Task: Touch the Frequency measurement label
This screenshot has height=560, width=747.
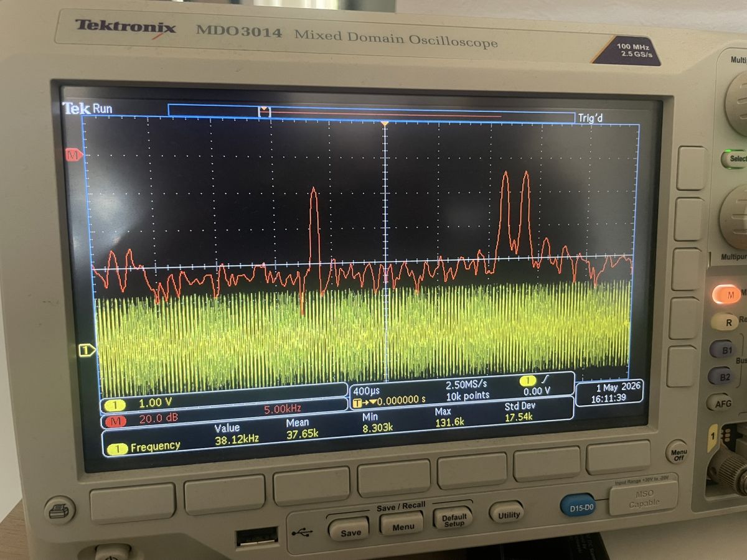Action: 155,446
